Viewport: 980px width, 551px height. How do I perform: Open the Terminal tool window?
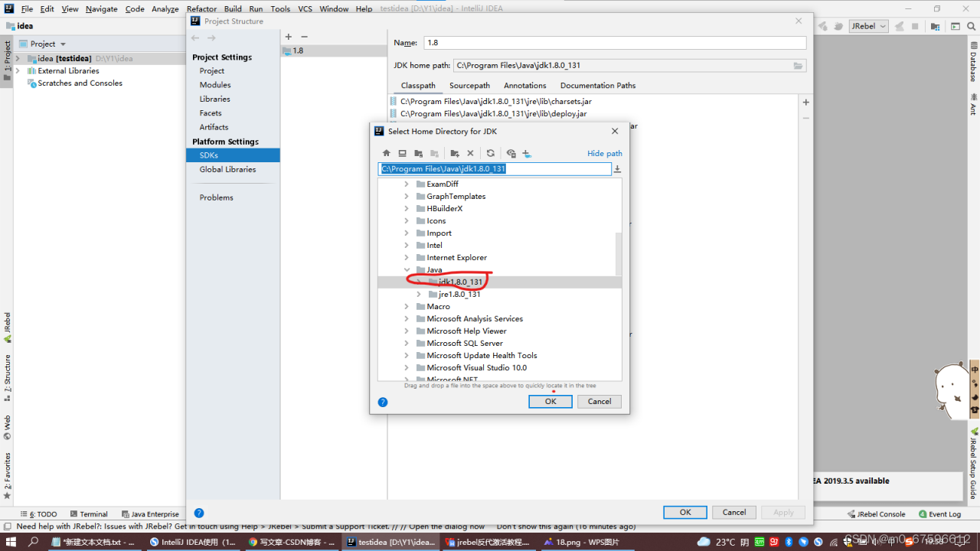tap(89, 514)
